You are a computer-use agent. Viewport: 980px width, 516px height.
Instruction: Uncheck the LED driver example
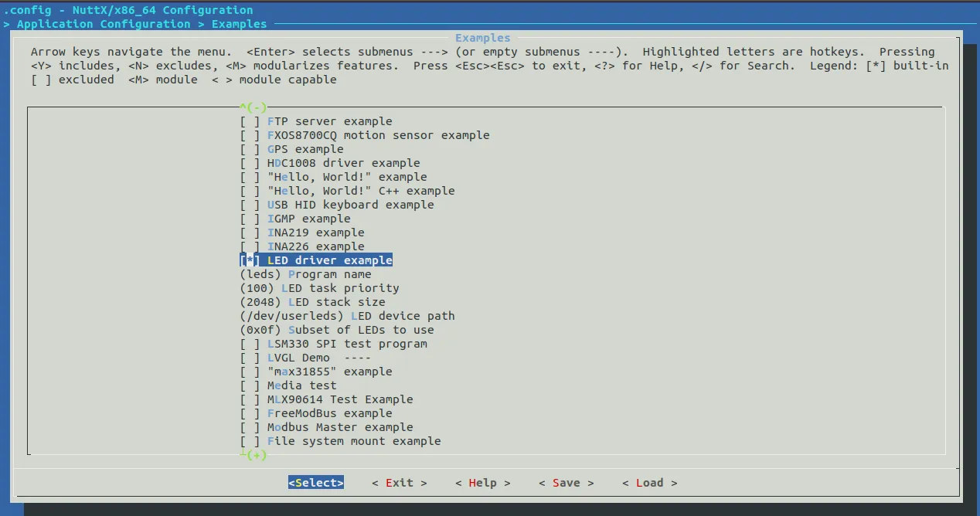click(249, 260)
